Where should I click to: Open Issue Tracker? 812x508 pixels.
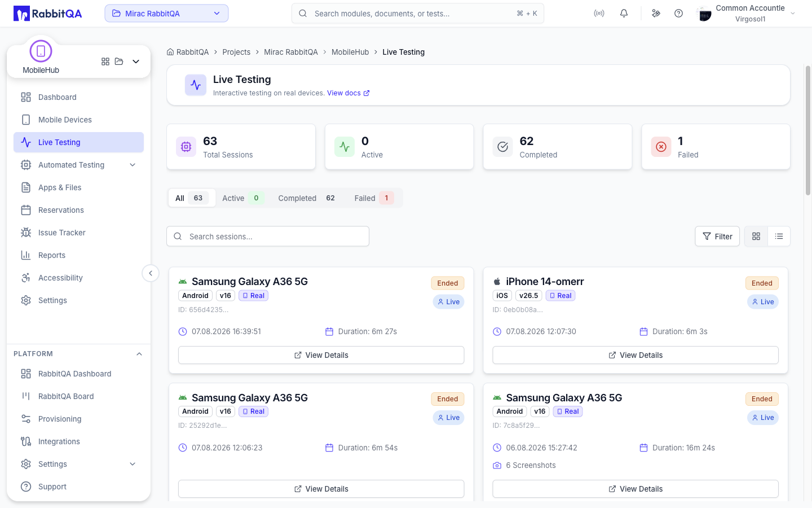click(78, 233)
